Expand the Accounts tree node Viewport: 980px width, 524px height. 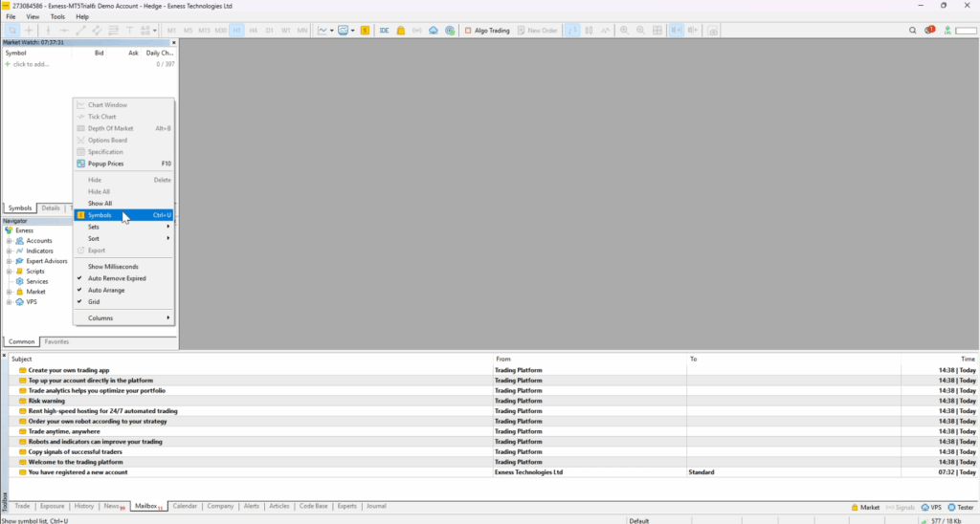pyautogui.click(x=9, y=241)
